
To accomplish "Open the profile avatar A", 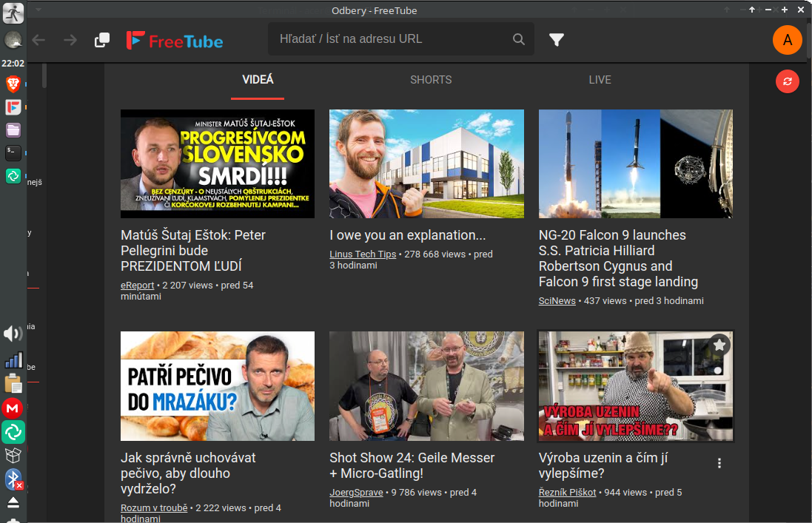I will click(x=787, y=40).
